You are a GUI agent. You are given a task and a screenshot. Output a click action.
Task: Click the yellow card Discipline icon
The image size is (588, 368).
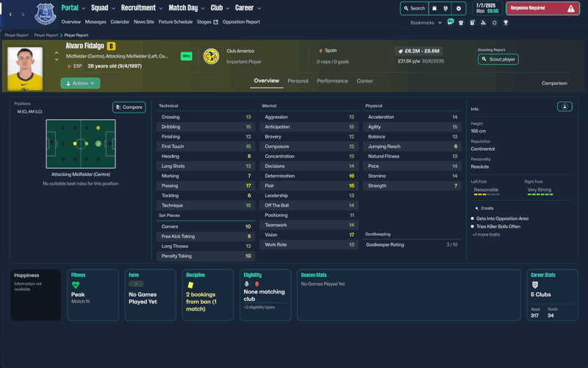pos(190,285)
